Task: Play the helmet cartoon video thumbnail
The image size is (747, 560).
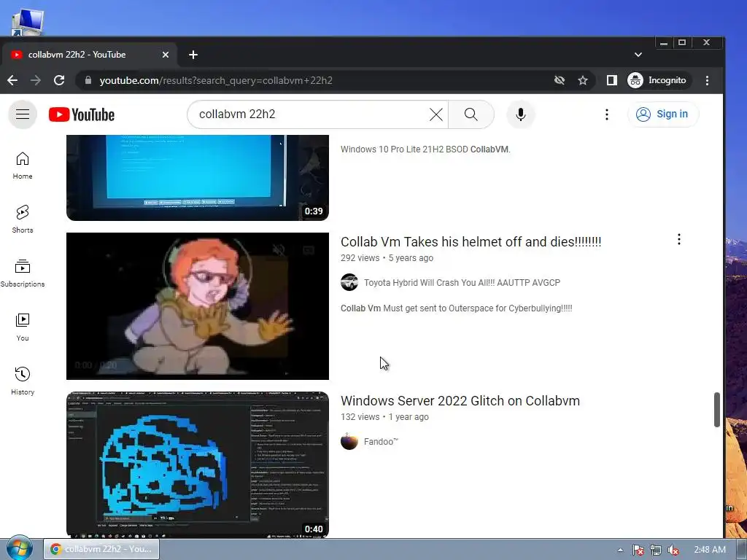Action: [x=197, y=306]
